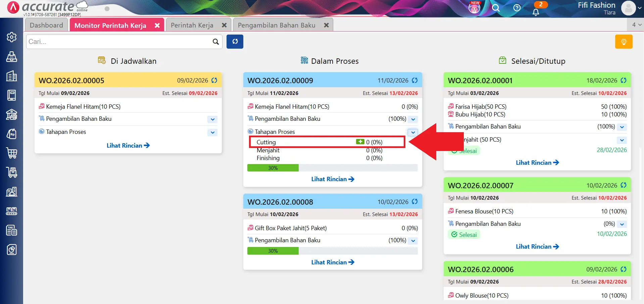The image size is (644, 304).
Task: Open the shopping cart module in sidebar
Action: (12, 153)
